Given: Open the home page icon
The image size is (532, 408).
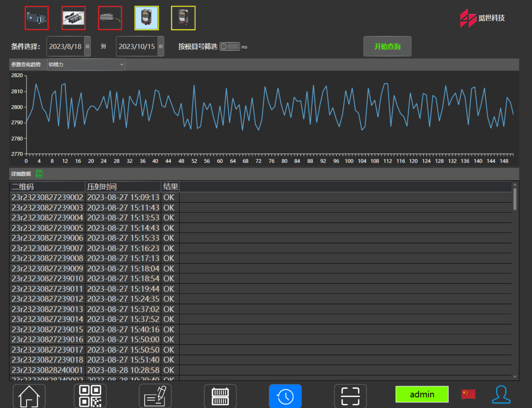Looking at the screenshot, I should [x=29, y=396].
